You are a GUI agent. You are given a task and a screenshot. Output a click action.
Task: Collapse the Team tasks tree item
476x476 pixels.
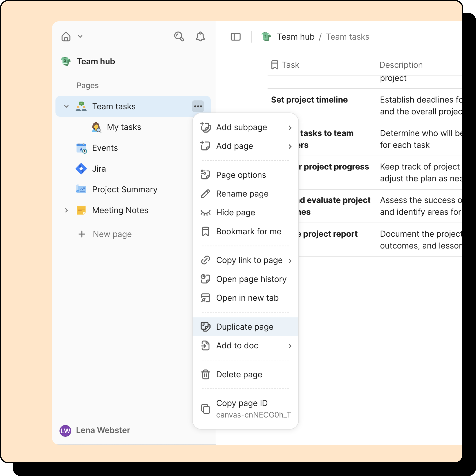click(66, 106)
